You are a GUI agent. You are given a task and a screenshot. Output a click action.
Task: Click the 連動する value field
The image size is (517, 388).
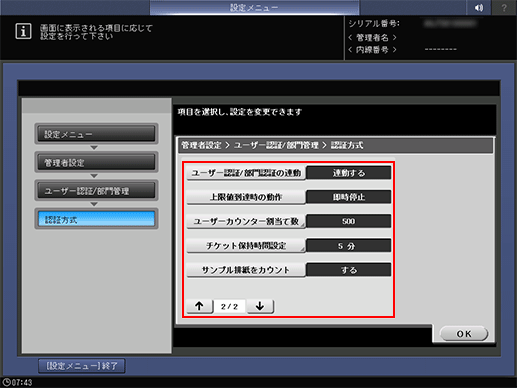point(349,173)
